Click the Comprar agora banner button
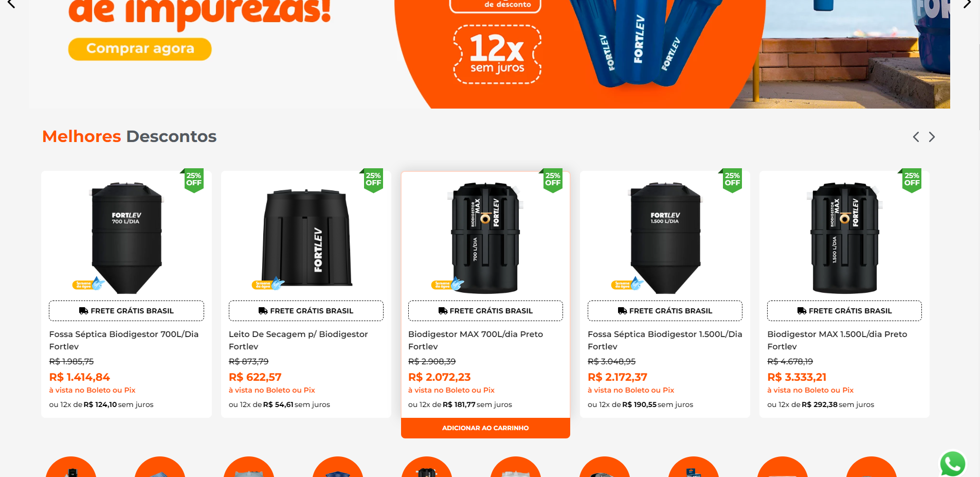 (x=140, y=49)
